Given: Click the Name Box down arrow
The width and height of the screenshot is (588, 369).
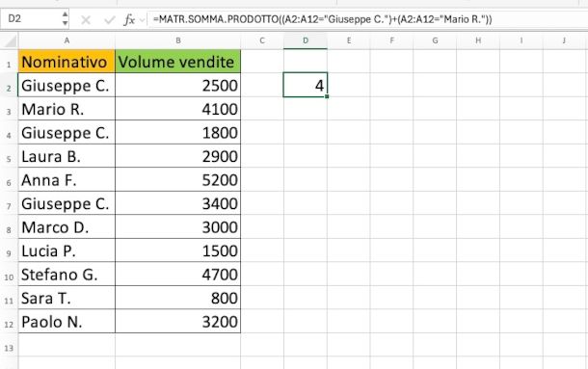Looking at the screenshot, I should (65, 23).
